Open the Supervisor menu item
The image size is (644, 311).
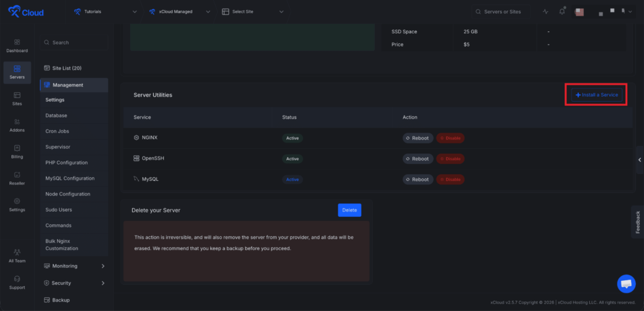(x=74, y=147)
